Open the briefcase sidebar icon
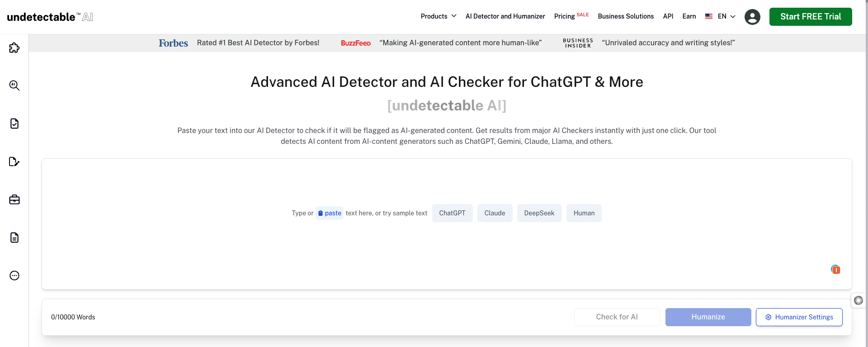 tap(14, 200)
